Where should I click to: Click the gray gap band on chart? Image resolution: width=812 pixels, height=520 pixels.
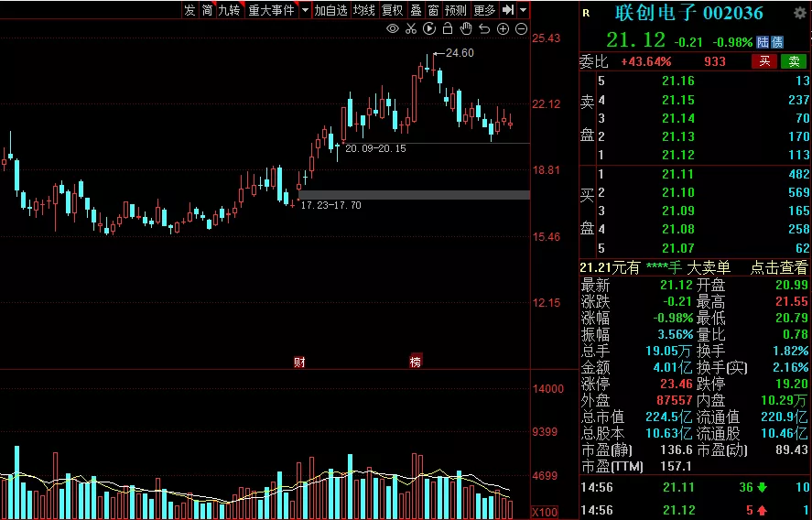[415, 195]
